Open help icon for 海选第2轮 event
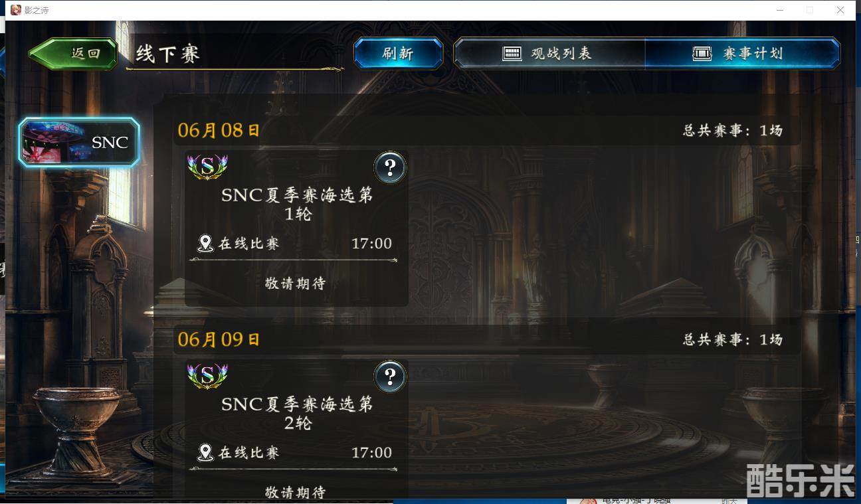The height and width of the screenshot is (504, 861). pos(390,377)
